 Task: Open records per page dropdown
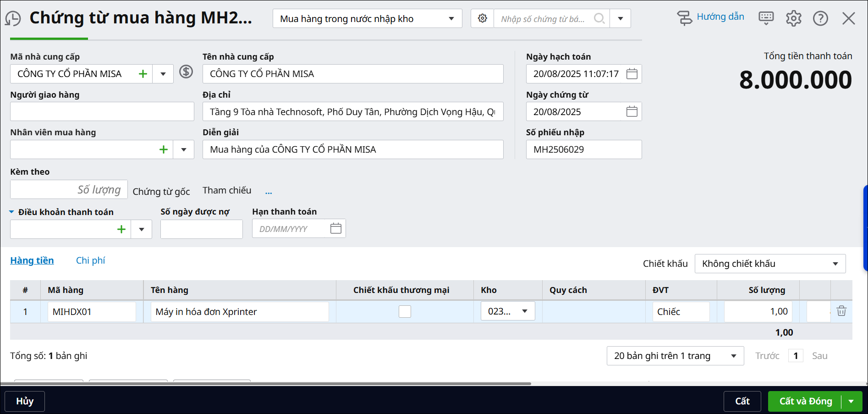click(675, 356)
